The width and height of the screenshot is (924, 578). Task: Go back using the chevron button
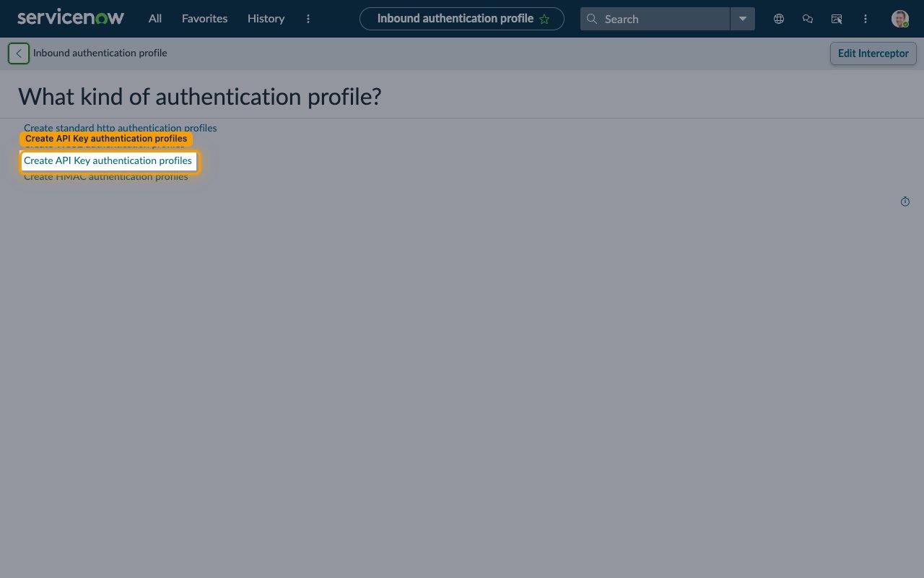(19, 53)
